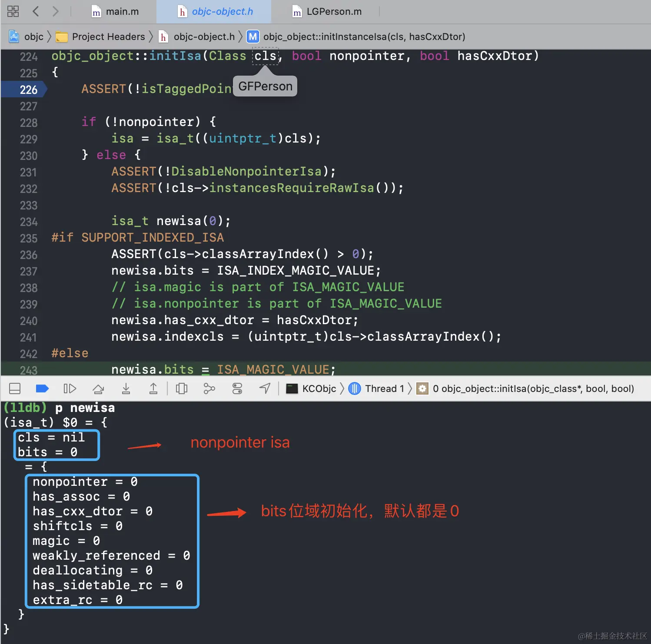Open stack frame 0 objc_object::initIsa
This screenshot has width=651, height=644.
pos(525,388)
